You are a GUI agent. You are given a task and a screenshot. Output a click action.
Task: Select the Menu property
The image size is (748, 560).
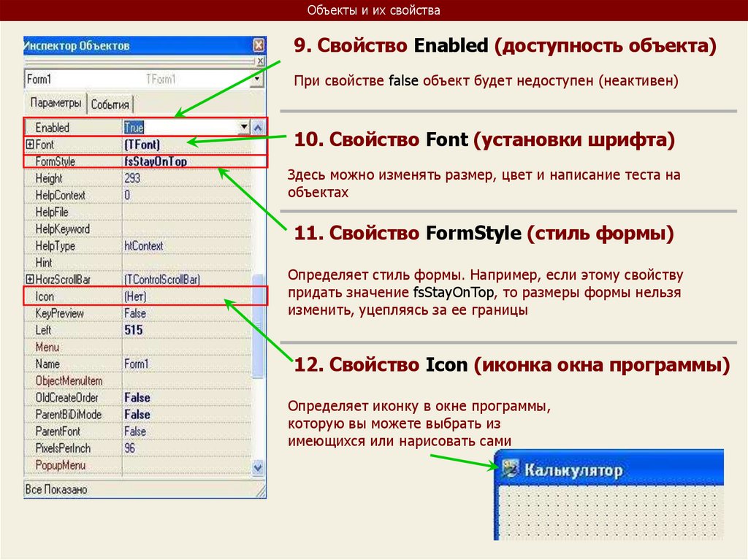pos(47,348)
